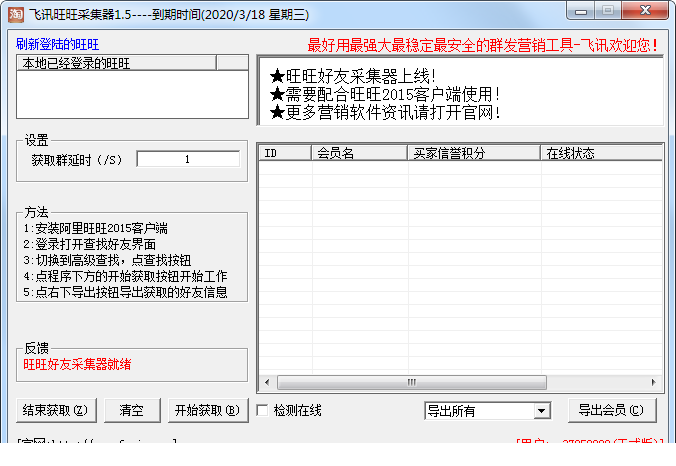Click the 结束获取 (Z) button
This screenshot has height=466, width=676.
point(56,410)
